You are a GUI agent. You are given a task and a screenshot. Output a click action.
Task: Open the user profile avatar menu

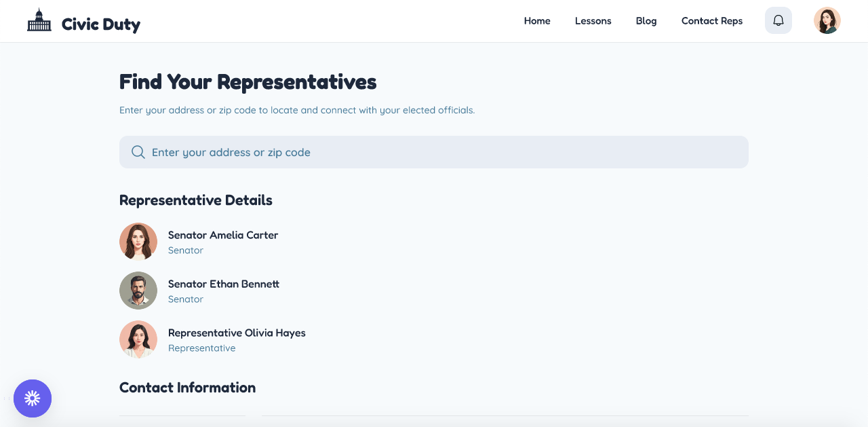pos(827,20)
